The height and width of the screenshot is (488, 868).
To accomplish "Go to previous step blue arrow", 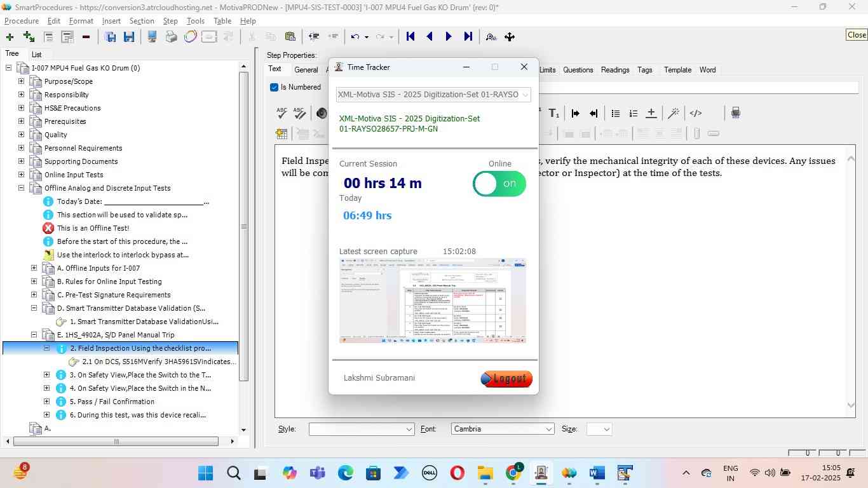I will tap(430, 37).
